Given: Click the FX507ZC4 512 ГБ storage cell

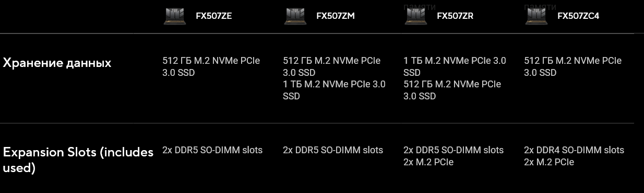Looking at the screenshot, I should [x=573, y=66].
